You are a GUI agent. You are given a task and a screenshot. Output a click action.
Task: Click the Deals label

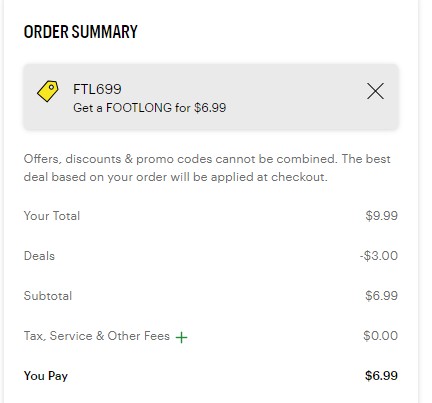pos(39,256)
